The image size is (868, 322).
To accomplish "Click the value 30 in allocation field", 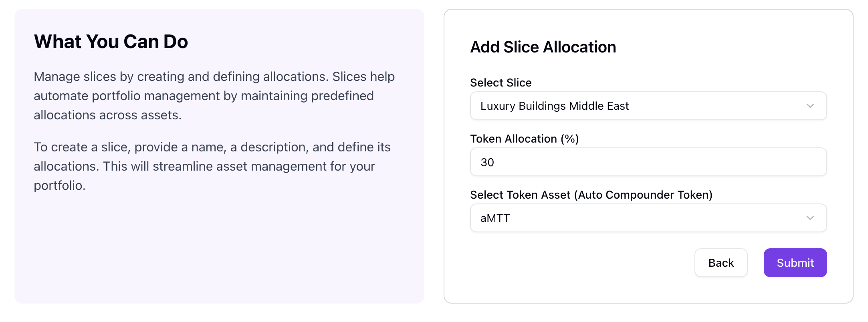I will [x=487, y=162].
